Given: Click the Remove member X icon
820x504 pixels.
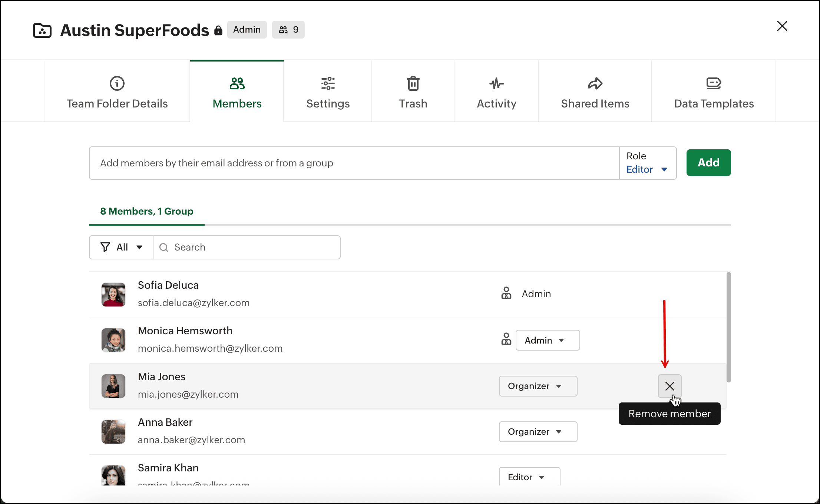Looking at the screenshot, I should click(669, 386).
